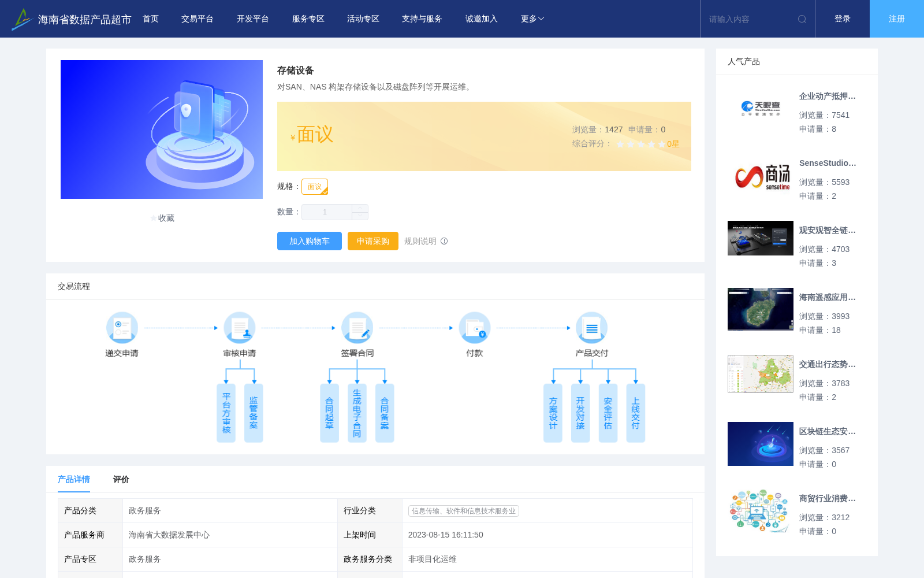Open 交易平台 in the navigation bar
Viewport: 924px width, 578px height.
pyautogui.click(x=198, y=19)
